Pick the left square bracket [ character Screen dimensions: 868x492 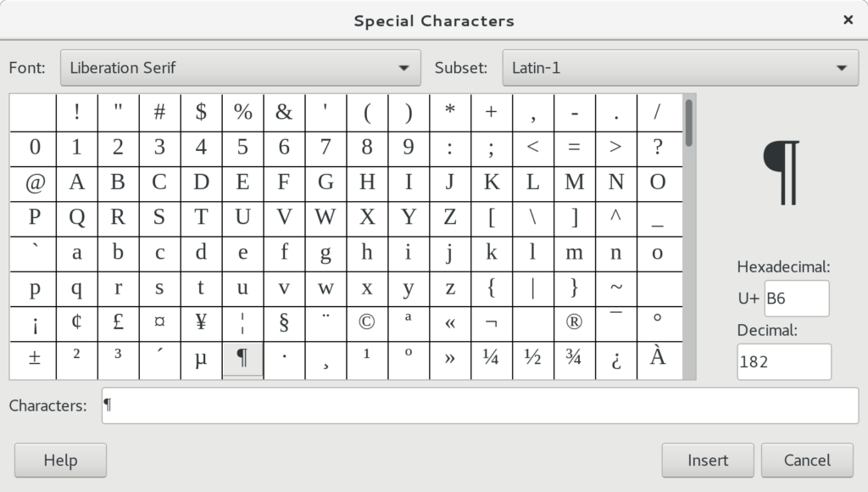click(492, 218)
